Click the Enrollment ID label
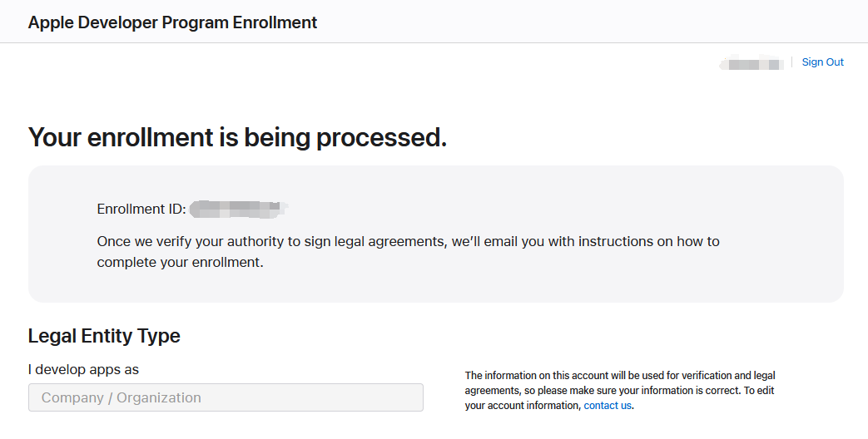Screen dimensions: 868x439 [x=141, y=209]
